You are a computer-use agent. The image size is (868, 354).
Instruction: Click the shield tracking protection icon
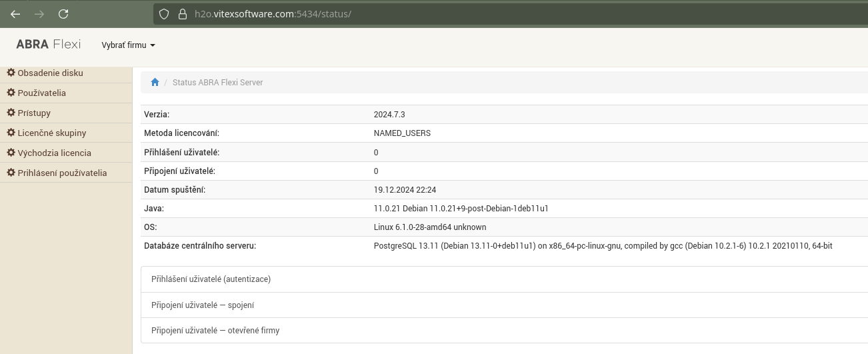point(164,14)
